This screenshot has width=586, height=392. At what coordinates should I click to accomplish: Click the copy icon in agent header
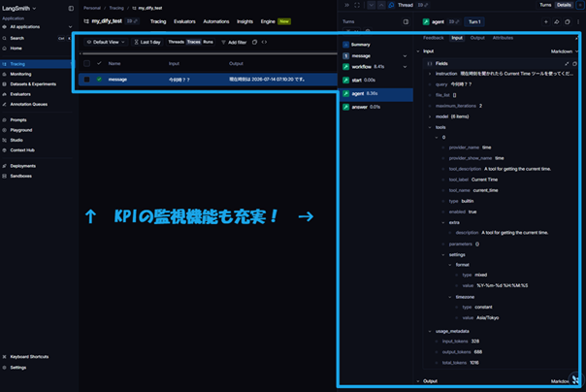click(568, 21)
